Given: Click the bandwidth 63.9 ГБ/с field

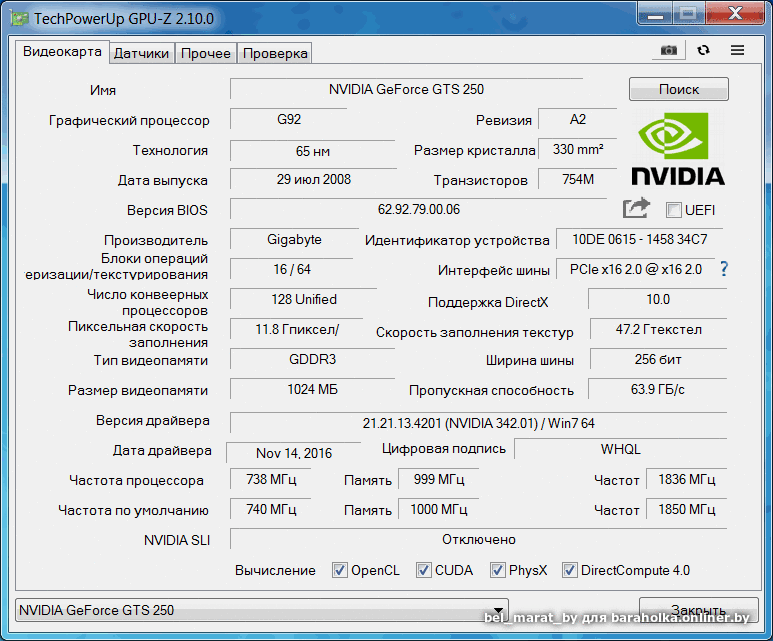Looking at the screenshot, I should [x=658, y=390].
